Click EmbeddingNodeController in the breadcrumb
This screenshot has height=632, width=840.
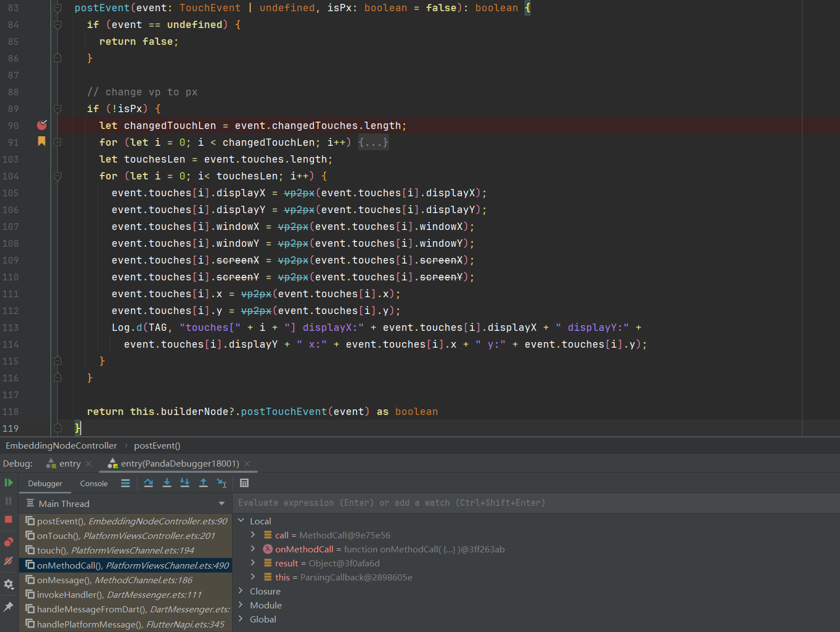click(62, 446)
